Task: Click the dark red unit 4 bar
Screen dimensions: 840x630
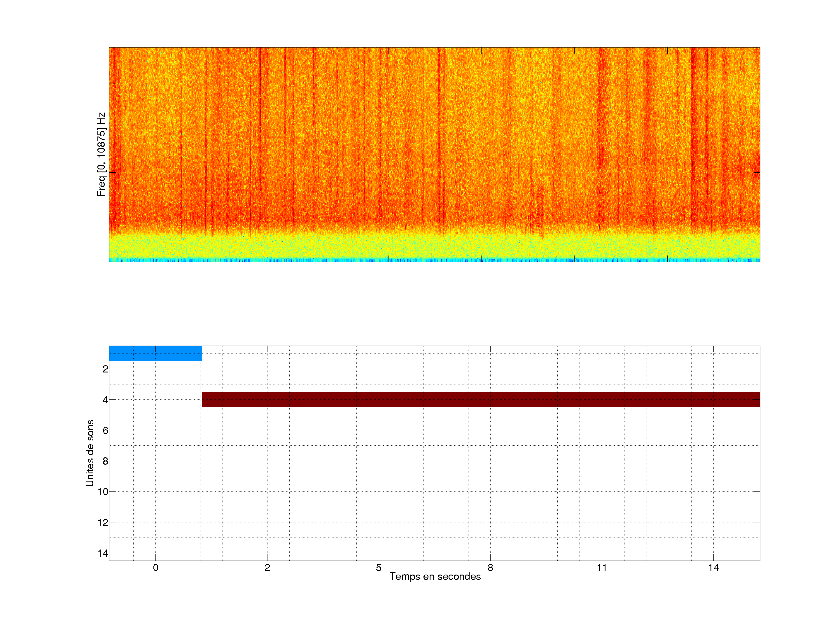Action: [481, 399]
